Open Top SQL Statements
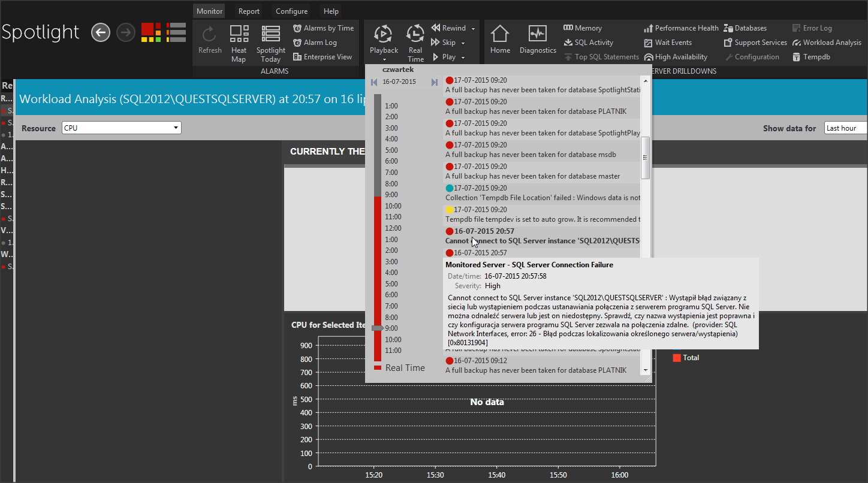 pos(602,57)
